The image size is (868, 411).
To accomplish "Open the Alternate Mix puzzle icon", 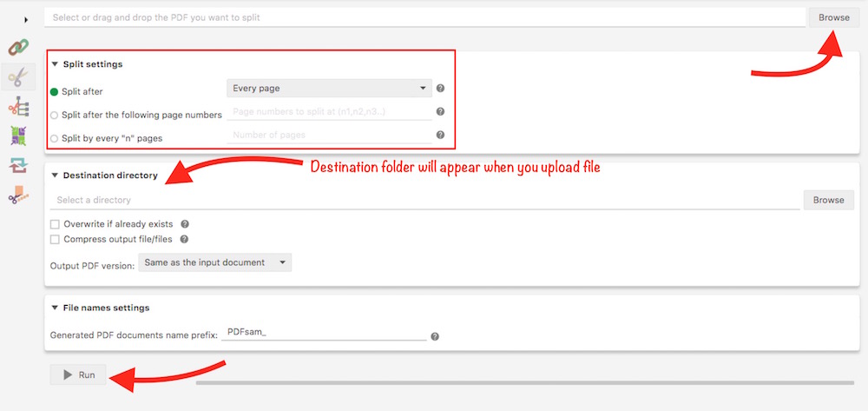I will pyautogui.click(x=18, y=136).
